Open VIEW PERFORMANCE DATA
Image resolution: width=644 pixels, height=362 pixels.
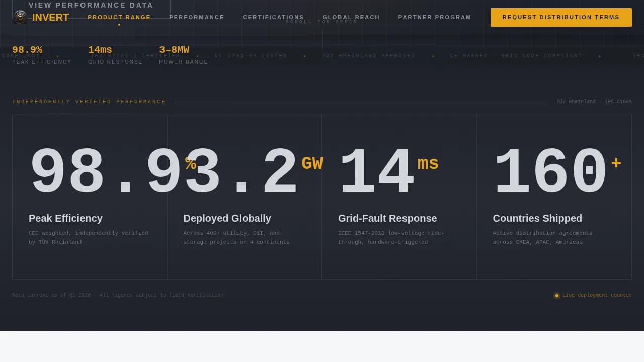(x=91, y=5)
